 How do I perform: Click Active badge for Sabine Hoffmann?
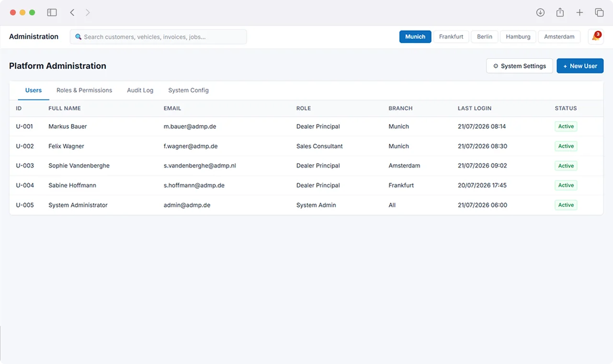coord(566,185)
